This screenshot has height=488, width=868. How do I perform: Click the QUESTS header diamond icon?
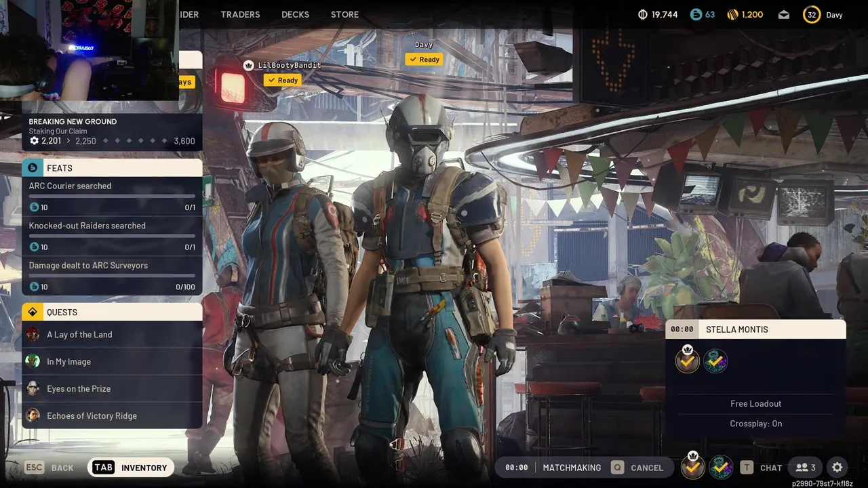[x=33, y=312]
